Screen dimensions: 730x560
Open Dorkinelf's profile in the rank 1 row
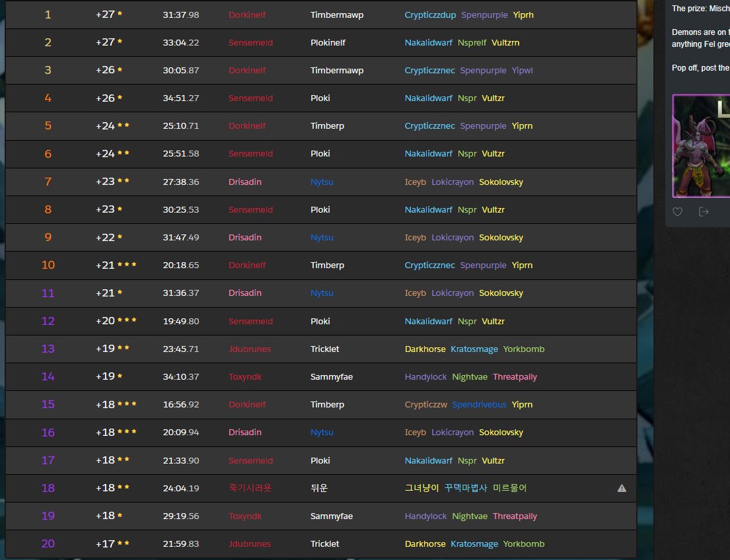pos(247,15)
